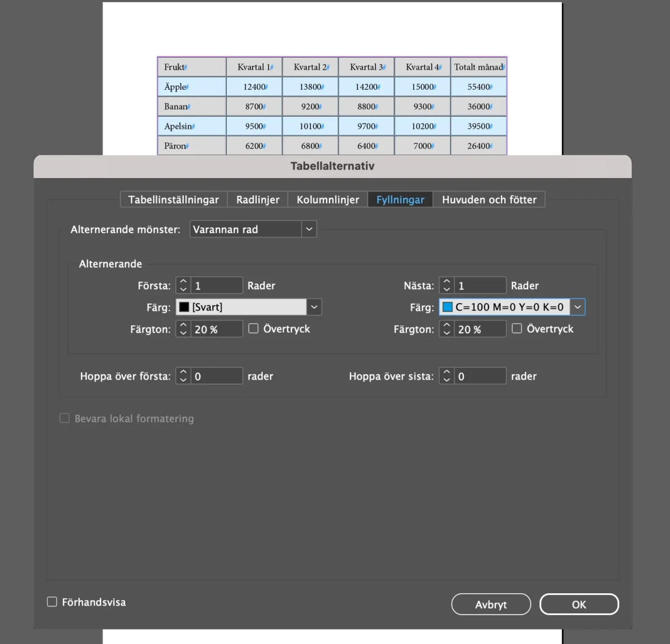This screenshot has height=644, width=670.
Task: Open the C=100 M=0 Y=0 K=0 color dropdown
Action: [577, 307]
